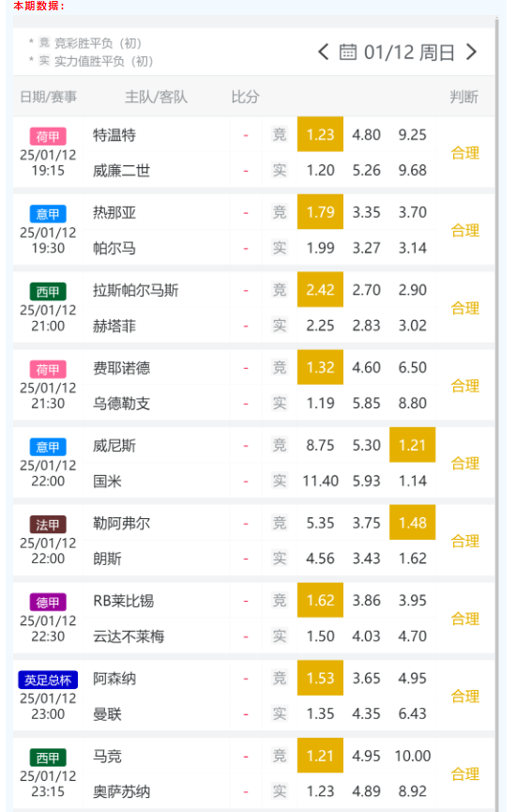Screen dimensions: 531x812
Task: Open team 马竞 details
Action: click(x=107, y=756)
